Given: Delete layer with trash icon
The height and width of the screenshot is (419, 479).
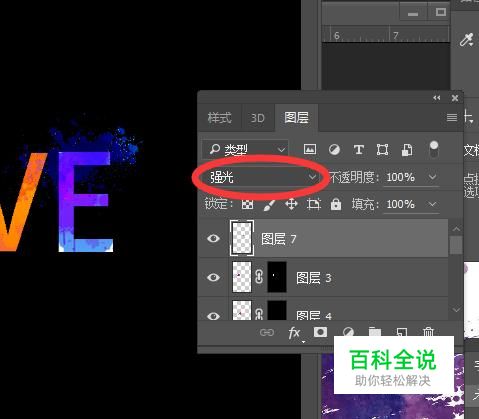Looking at the screenshot, I should pyautogui.click(x=428, y=331).
